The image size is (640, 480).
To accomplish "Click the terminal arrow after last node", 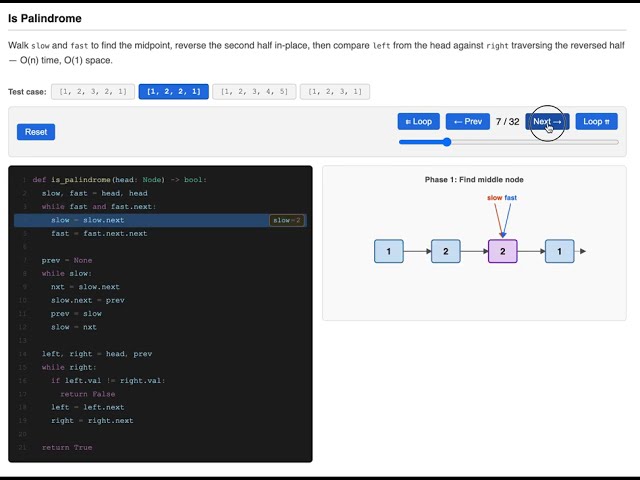I will tap(581, 251).
